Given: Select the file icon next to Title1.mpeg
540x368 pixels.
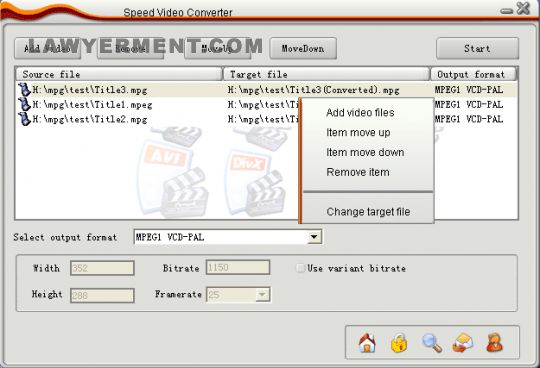Looking at the screenshot, I should click(x=24, y=104).
